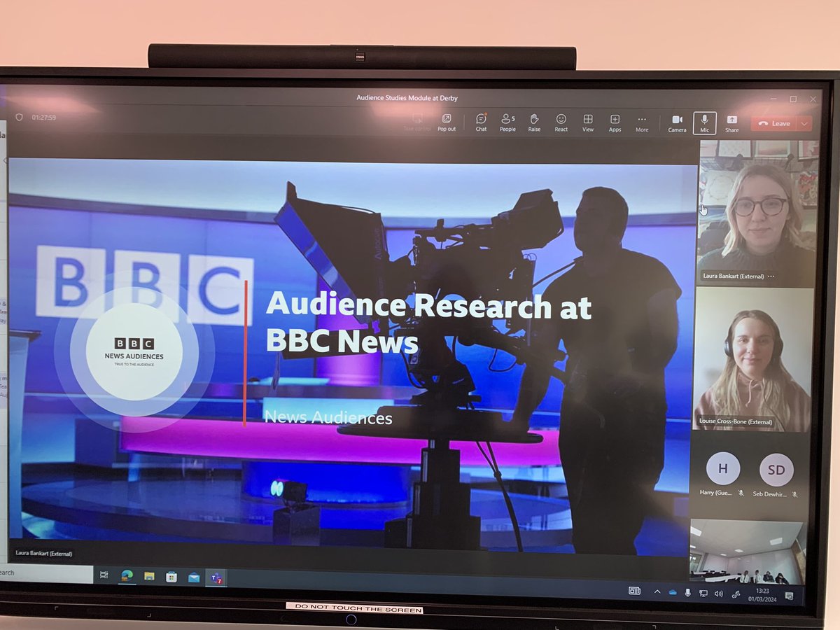Viewport: 840px width, 630px height.
Task: Open the Mail app from taskbar
Action: 194,578
